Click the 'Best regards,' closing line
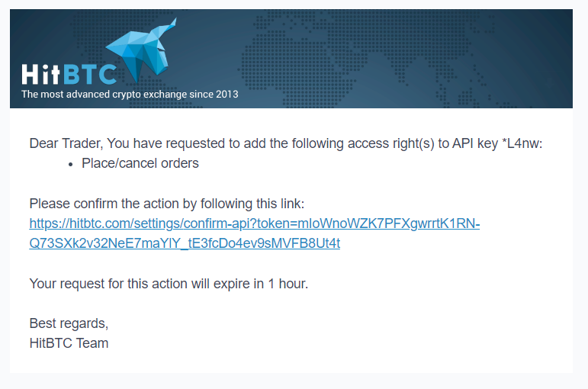 (69, 323)
